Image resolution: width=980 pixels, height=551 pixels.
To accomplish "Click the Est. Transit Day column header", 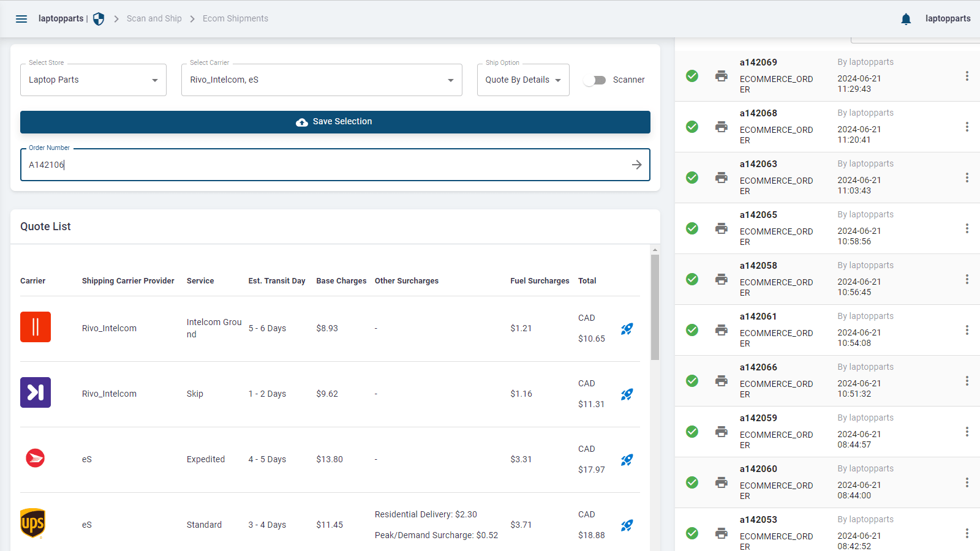I will pos(277,281).
